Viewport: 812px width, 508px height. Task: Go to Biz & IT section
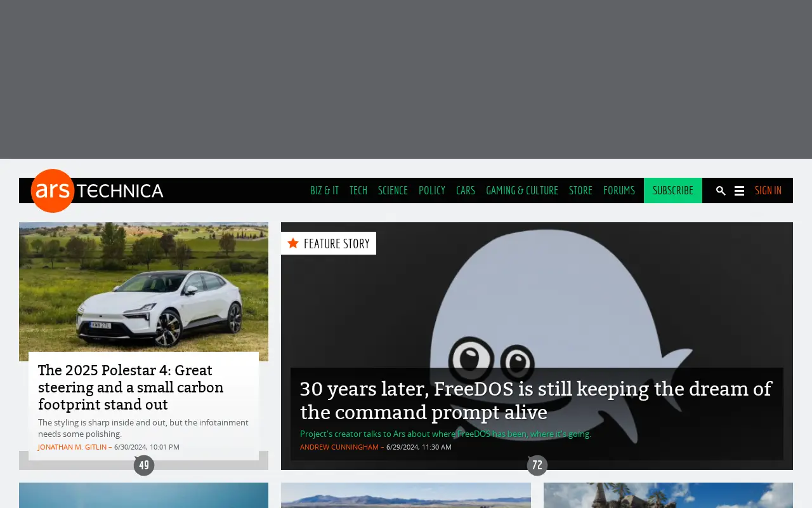pyautogui.click(x=324, y=190)
